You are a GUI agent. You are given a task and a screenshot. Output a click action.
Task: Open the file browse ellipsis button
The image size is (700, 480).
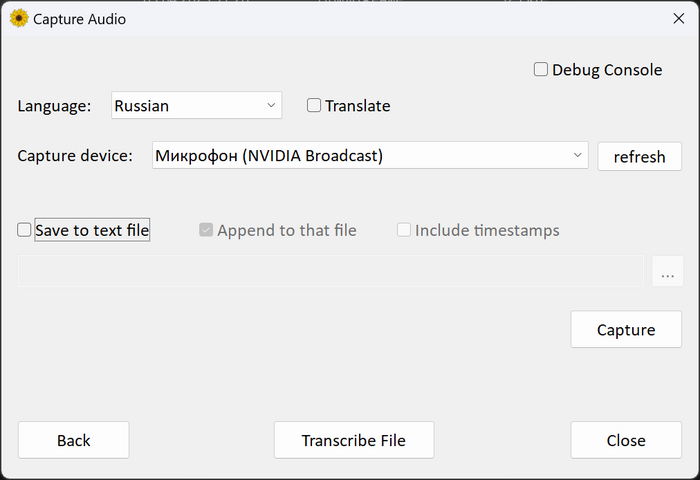coord(667,271)
